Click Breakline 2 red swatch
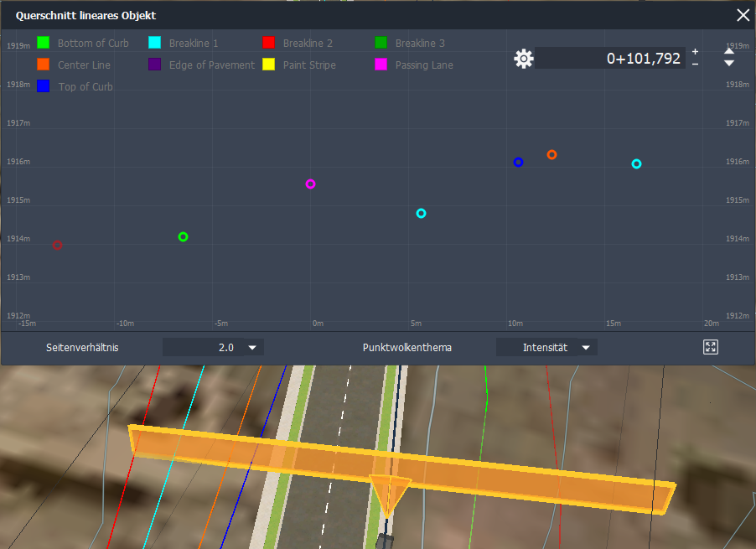 [x=268, y=43]
